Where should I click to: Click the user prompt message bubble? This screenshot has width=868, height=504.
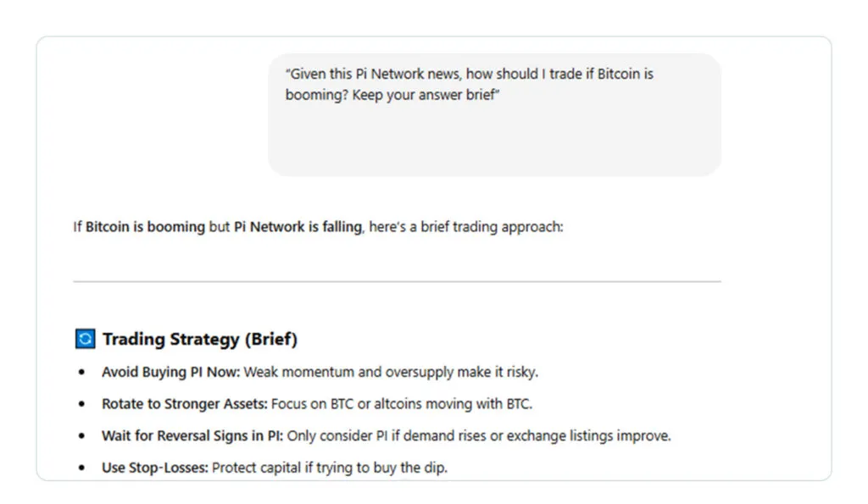click(x=494, y=114)
